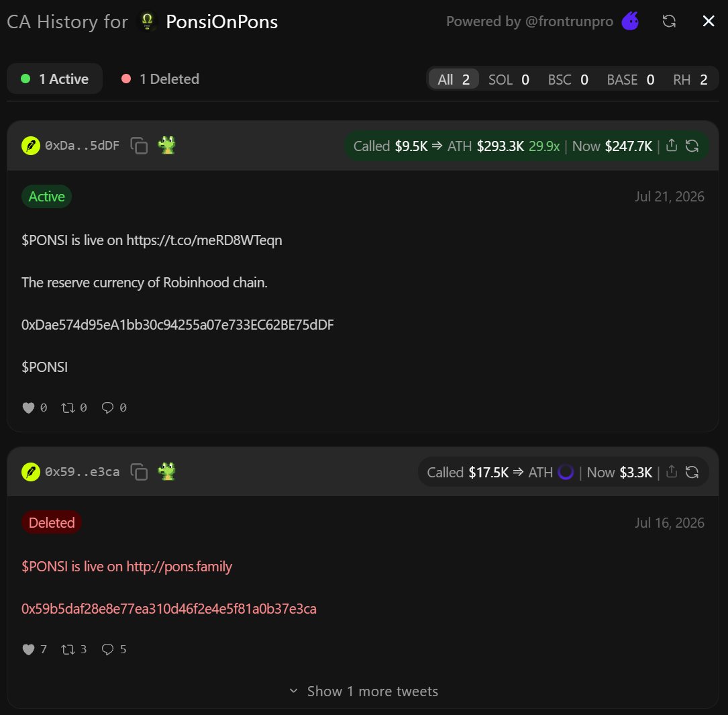
Task: Share the deleted $3.3K call card
Action: pyautogui.click(x=672, y=471)
